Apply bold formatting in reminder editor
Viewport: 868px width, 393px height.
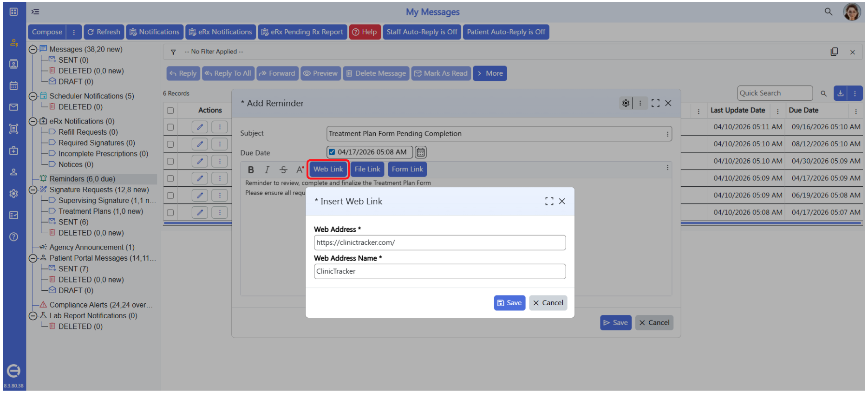tap(251, 170)
